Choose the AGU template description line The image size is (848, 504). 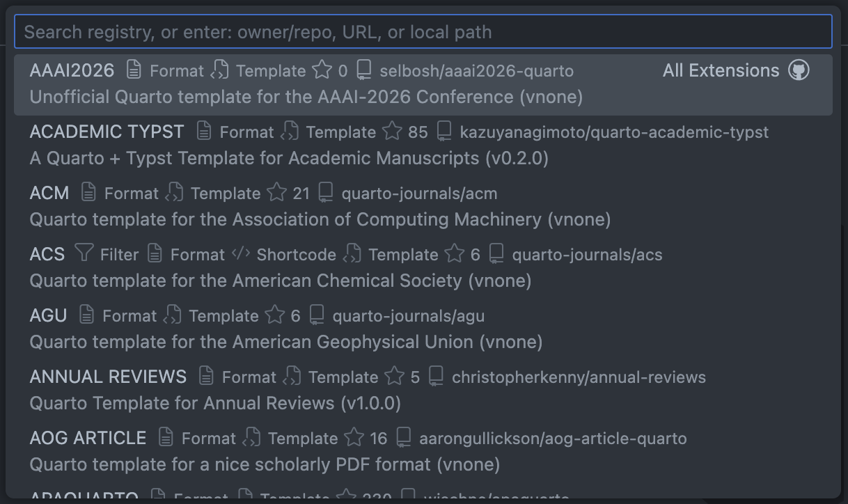[285, 342]
